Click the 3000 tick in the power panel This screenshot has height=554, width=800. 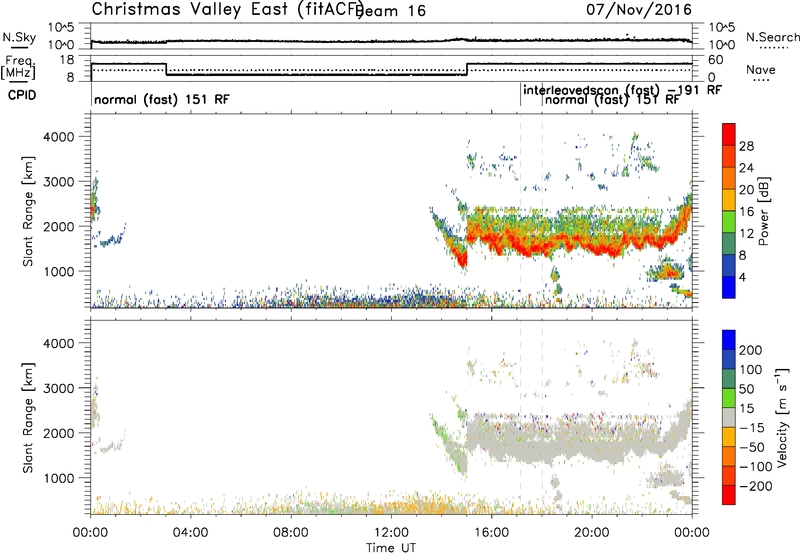pos(58,182)
